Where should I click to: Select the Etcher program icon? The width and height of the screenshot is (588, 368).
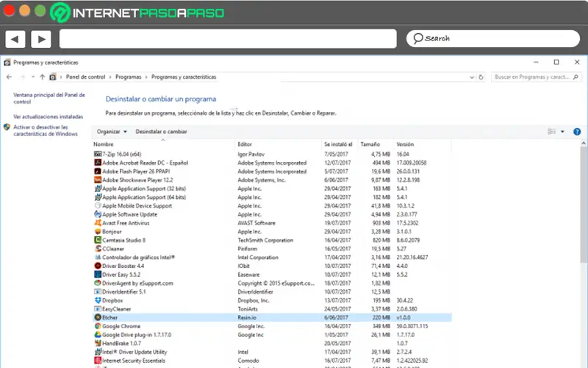[98, 317]
